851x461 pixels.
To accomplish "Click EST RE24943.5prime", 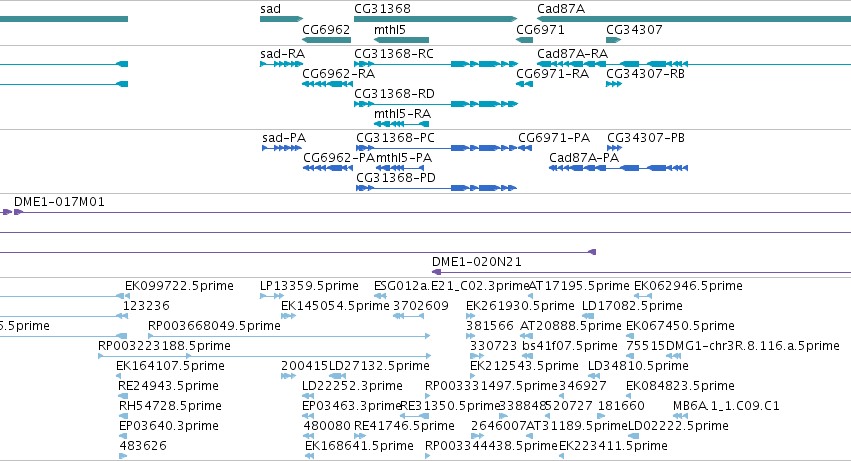I will click(x=168, y=386).
